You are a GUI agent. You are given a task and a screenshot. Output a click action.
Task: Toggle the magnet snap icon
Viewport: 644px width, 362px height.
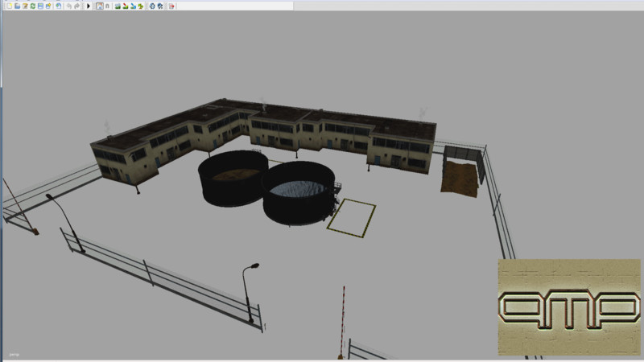point(107,6)
